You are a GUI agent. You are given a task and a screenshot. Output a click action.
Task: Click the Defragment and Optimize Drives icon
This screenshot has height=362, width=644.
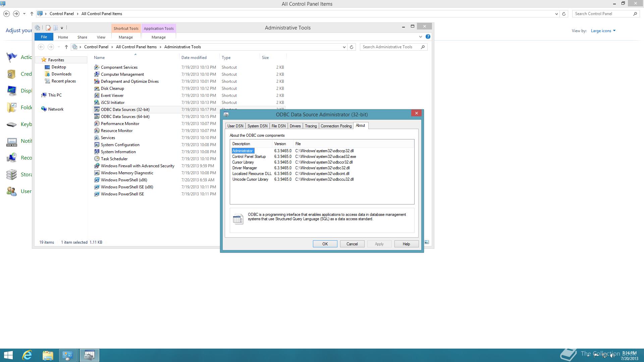pos(97,81)
